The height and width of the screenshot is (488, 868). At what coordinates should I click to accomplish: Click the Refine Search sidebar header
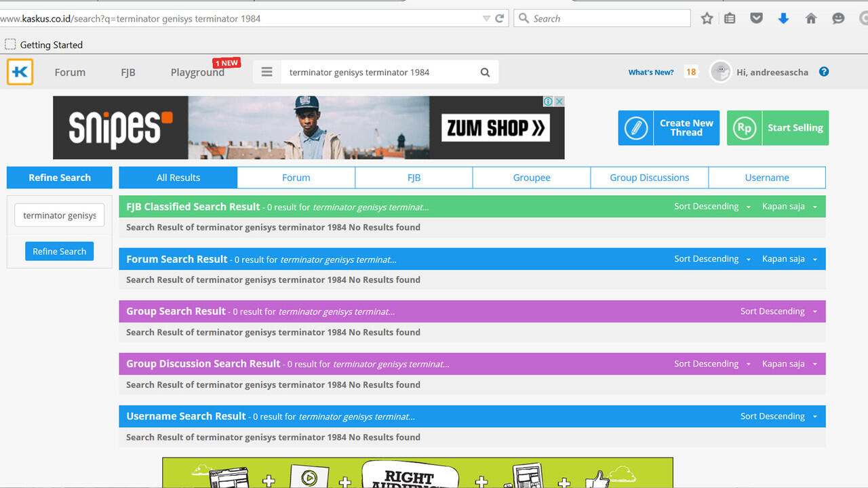[x=60, y=178]
